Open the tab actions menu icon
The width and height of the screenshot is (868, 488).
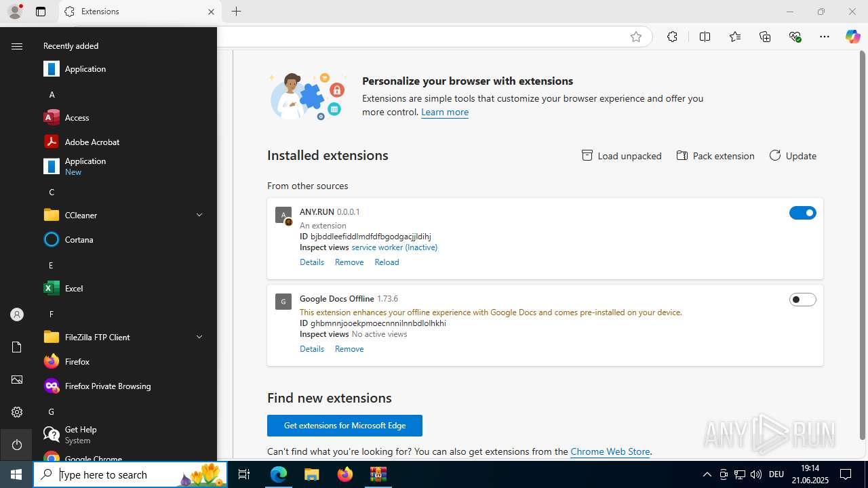[41, 12]
